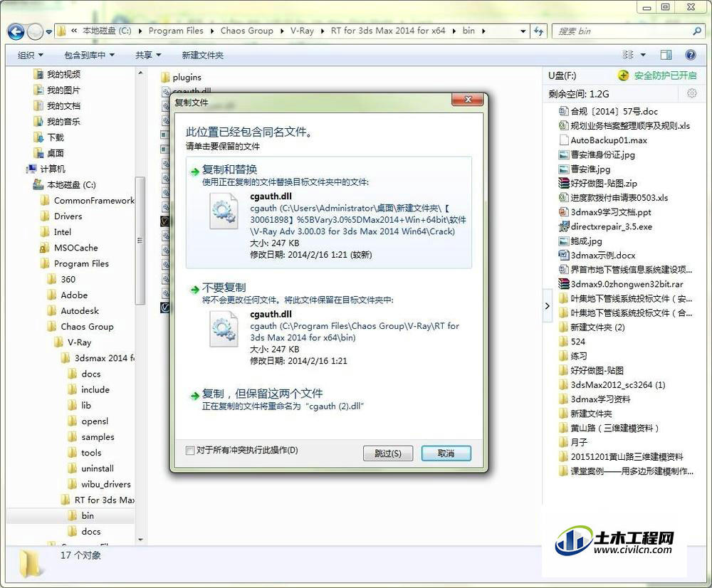Click the navigation pane scrollbar thumb

140,241
